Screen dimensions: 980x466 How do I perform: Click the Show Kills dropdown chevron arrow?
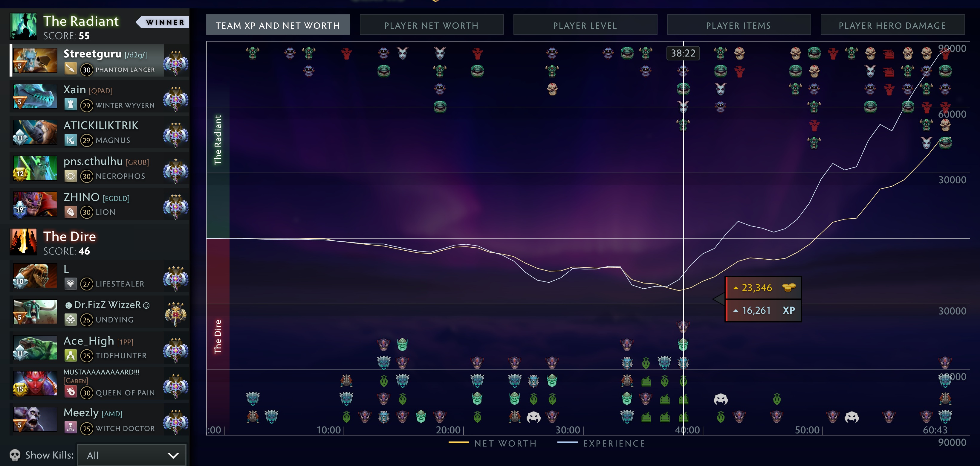coord(173,455)
